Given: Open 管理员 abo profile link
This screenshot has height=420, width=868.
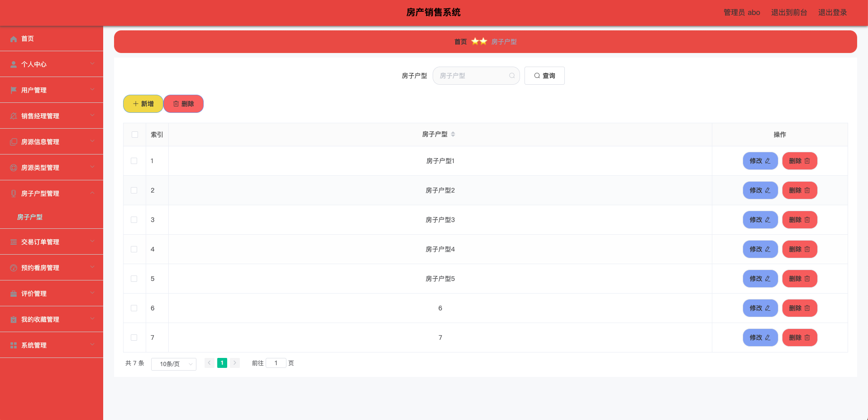Looking at the screenshot, I should (x=742, y=12).
